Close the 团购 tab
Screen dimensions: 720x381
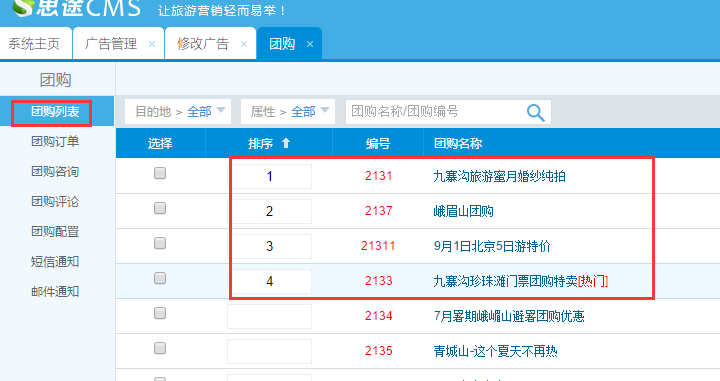pos(310,44)
